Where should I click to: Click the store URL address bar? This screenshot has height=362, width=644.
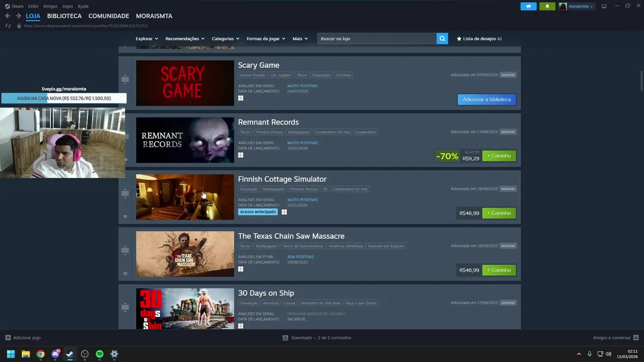[x=86, y=26]
